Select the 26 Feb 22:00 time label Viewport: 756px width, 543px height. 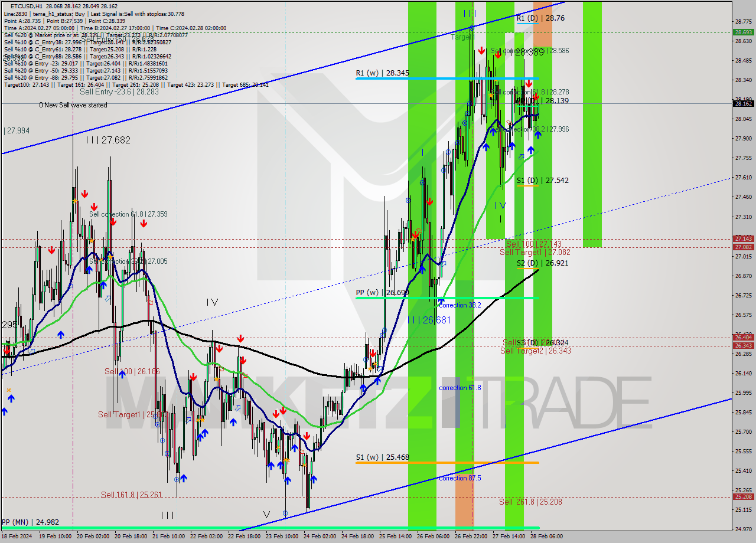coord(471,537)
